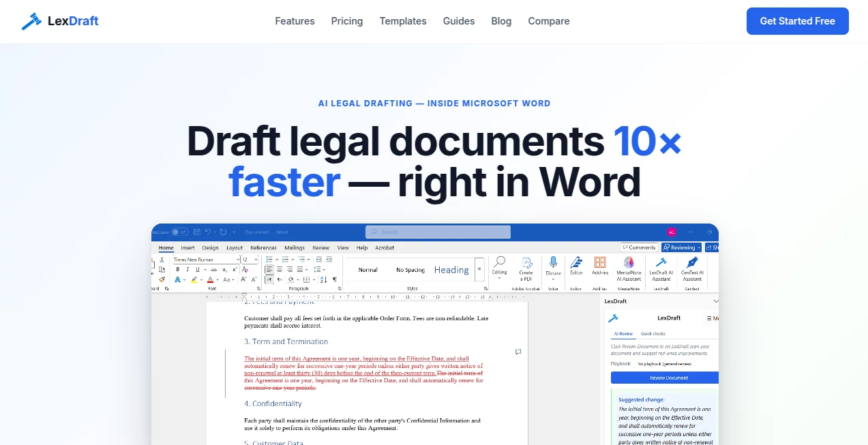Visit the Blog page
The image size is (868, 445).
tap(501, 21)
